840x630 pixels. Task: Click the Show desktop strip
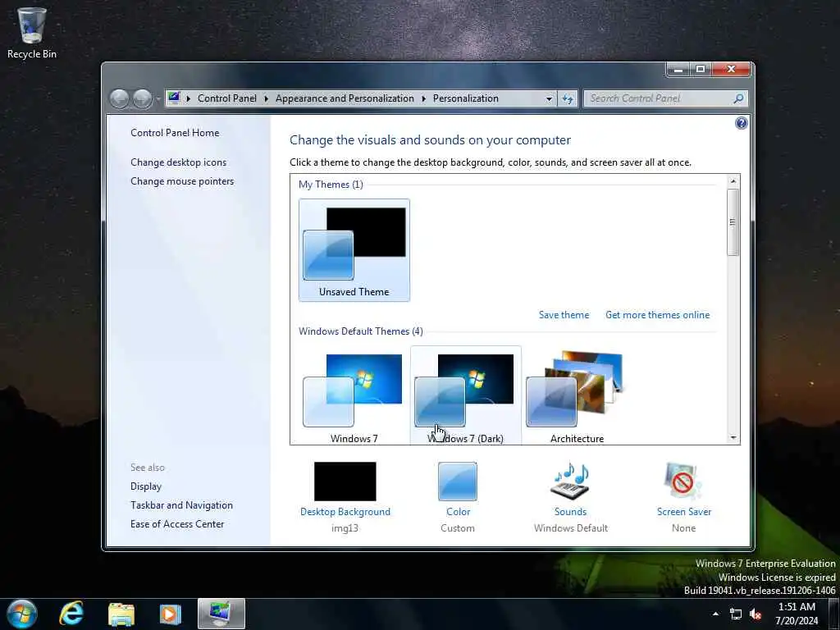coord(834,614)
